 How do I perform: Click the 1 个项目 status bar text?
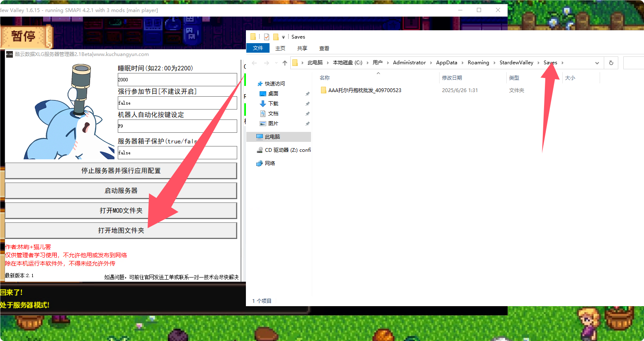click(x=262, y=301)
